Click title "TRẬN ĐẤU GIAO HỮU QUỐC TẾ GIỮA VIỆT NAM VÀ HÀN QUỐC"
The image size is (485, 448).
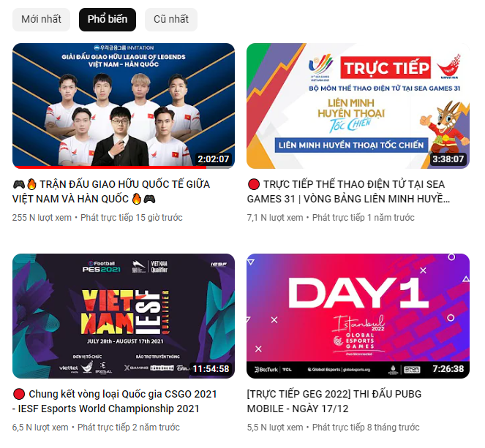[x=111, y=191]
